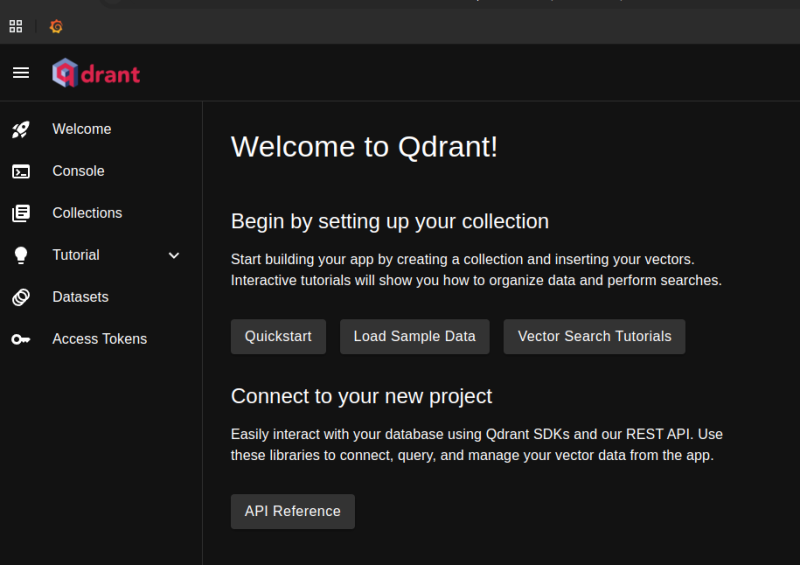
Task: Click the stacked library icon beside Collections
Action: click(21, 213)
